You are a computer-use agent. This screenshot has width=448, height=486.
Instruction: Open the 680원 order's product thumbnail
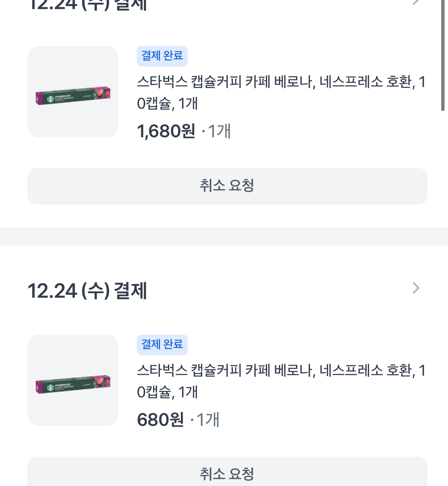(73, 380)
